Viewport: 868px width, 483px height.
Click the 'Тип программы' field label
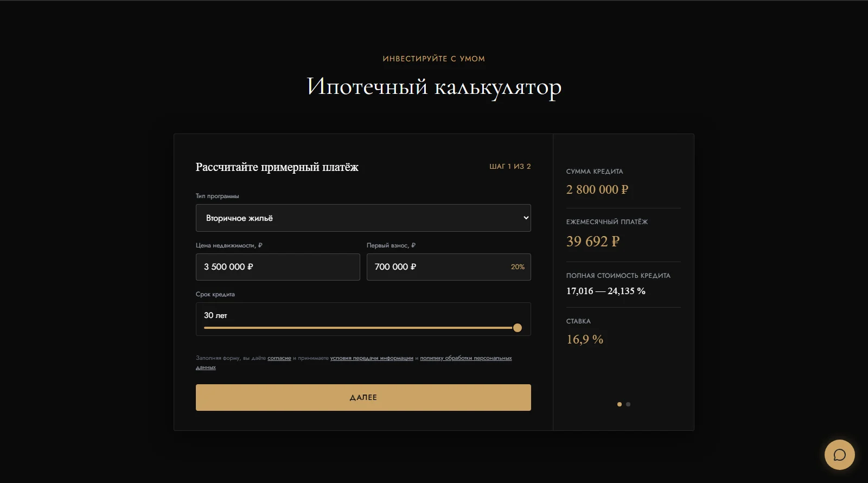[x=217, y=196]
